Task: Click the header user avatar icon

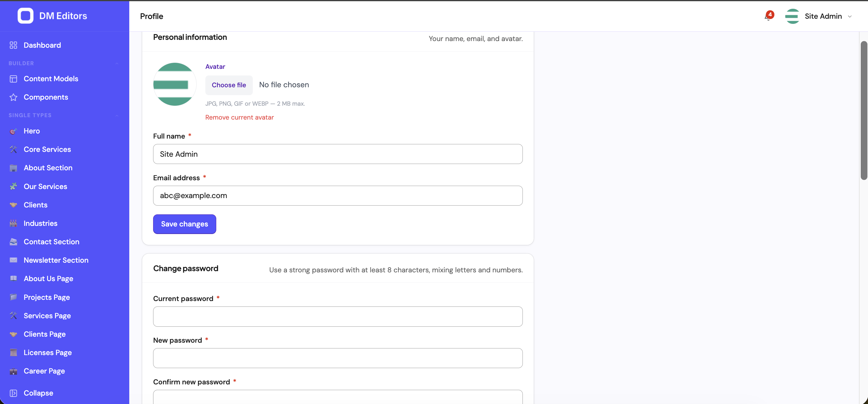Action: (x=792, y=16)
